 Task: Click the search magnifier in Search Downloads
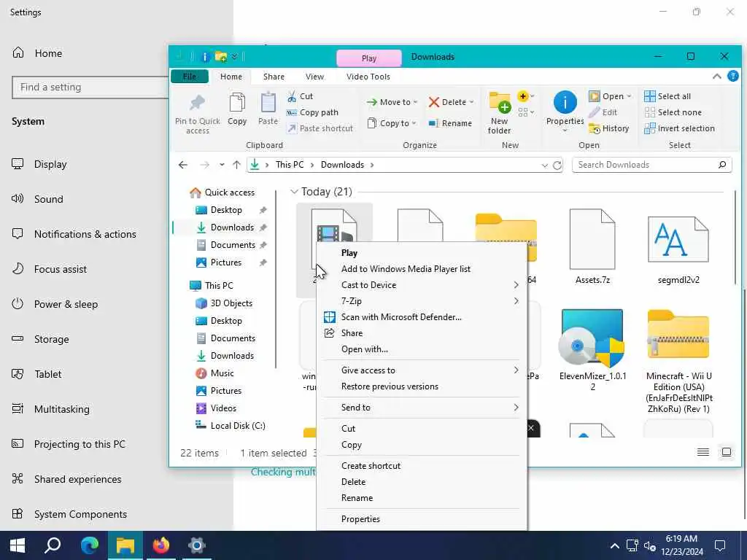click(x=722, y=165)
